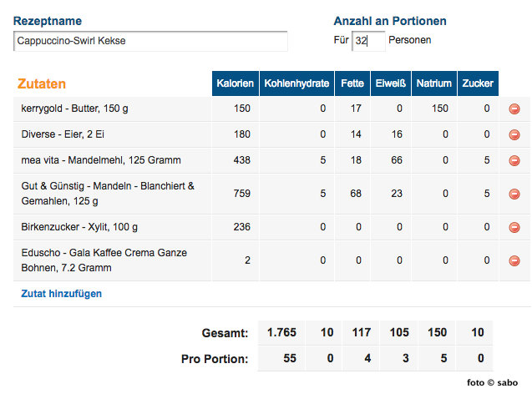Screen dimensions: 532x399
Task: Remove the kerrygold Butter ingredient row
Action: pos(514,109)
